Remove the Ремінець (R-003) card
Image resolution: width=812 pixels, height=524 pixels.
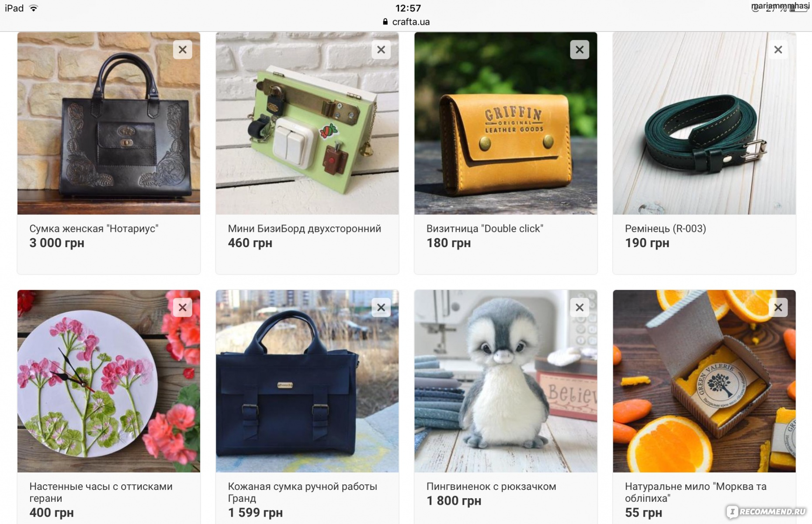[x=778, y=50]
